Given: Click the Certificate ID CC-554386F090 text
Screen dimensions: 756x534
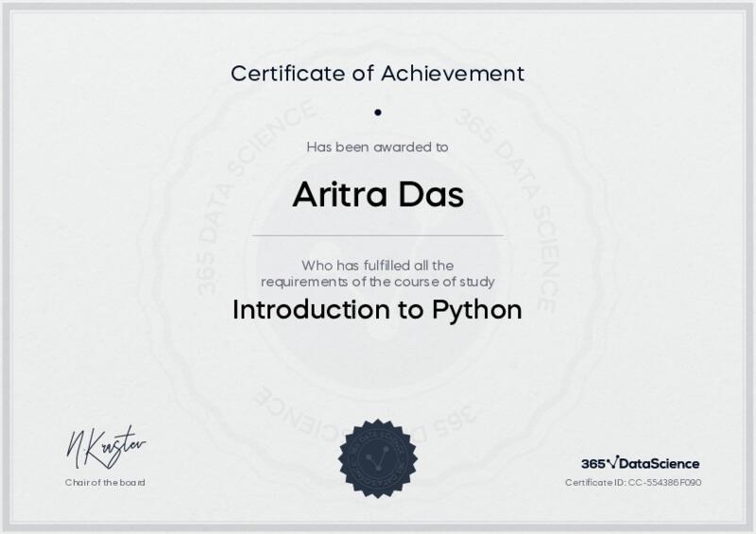Looking at the screenshot, I should pyautogui.click(x=633, y=483).
